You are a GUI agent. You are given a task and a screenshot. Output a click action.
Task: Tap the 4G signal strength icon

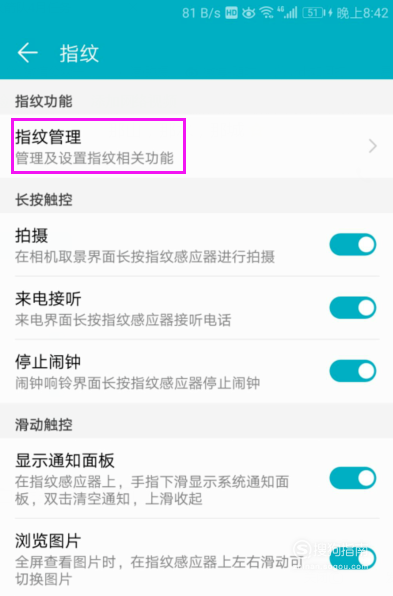287,13
